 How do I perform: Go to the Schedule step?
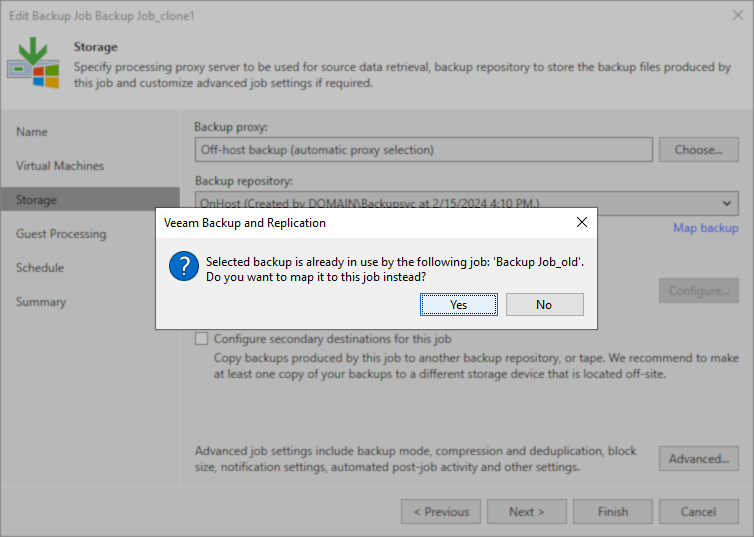pyautogui.click(x=40, y=268)
